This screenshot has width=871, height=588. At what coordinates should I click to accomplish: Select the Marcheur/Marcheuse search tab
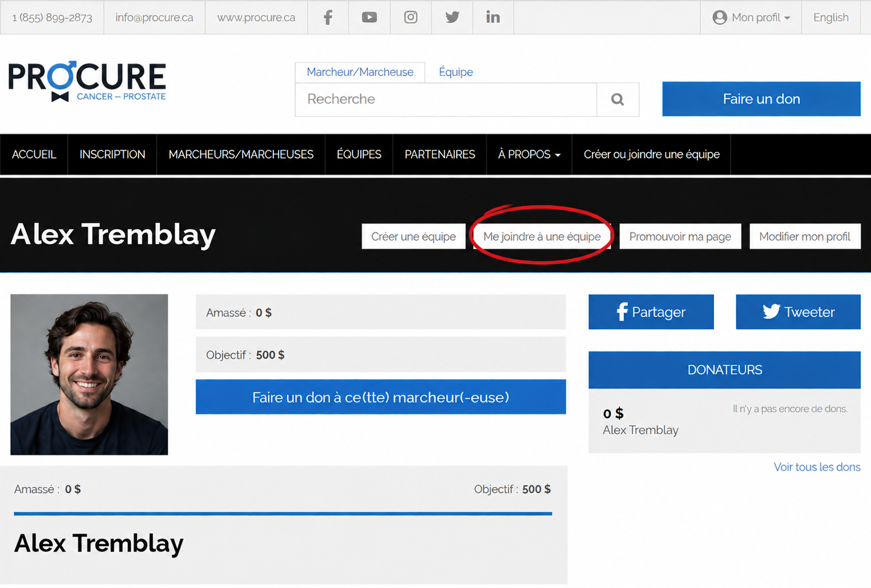tap(360, 72)
